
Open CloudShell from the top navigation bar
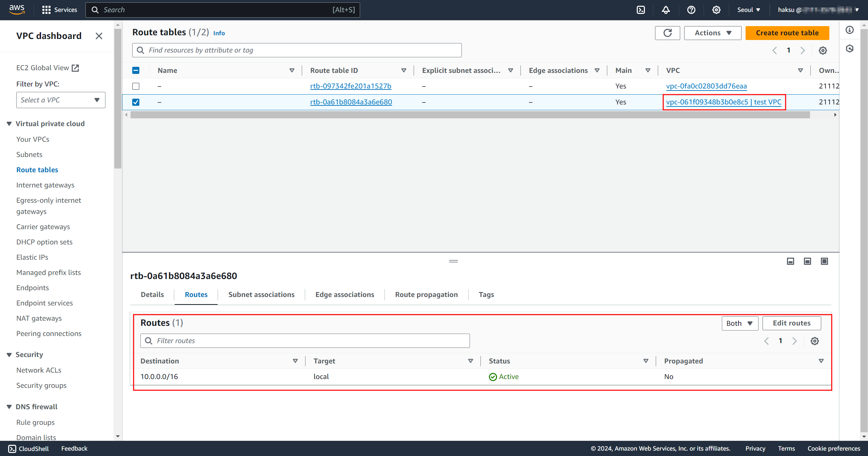tap(641, 10)
